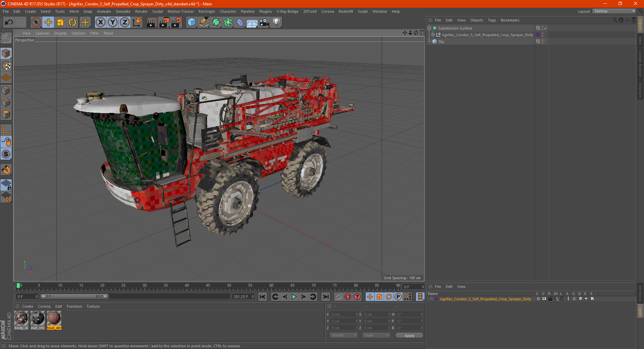Switch to Points mode

[6, 90]
